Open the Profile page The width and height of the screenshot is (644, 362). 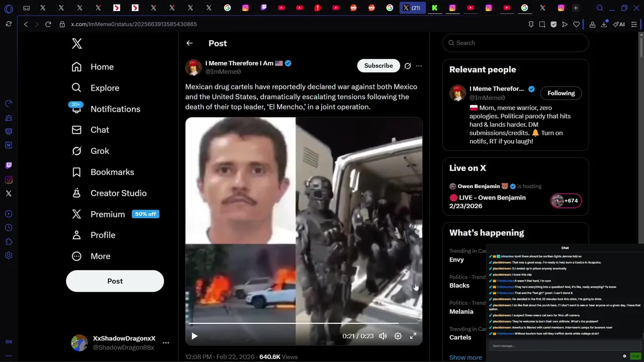(94, 235)
